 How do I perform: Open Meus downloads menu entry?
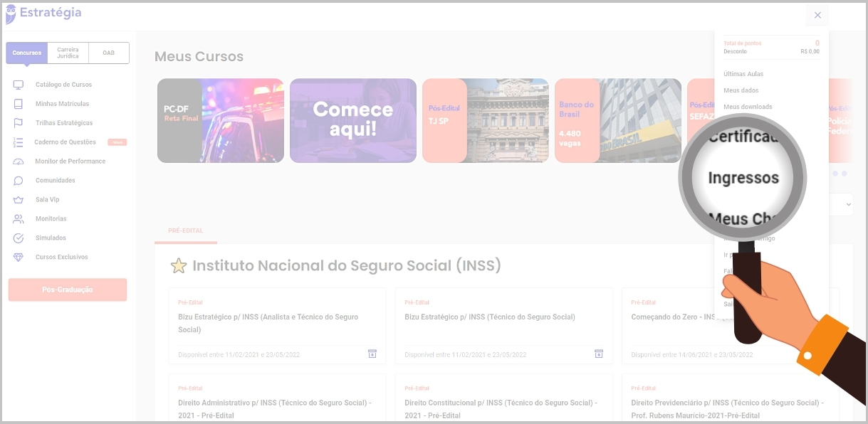[x=748, y=107]
